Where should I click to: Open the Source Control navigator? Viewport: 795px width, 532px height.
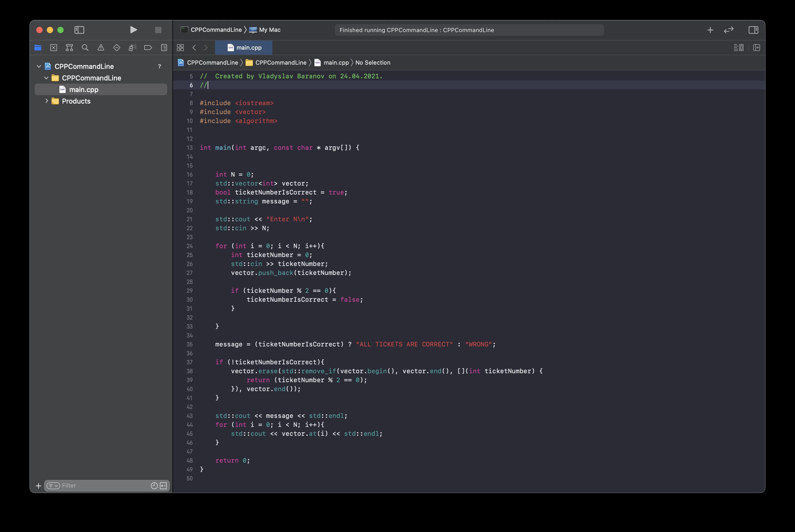tap(54, 48)
